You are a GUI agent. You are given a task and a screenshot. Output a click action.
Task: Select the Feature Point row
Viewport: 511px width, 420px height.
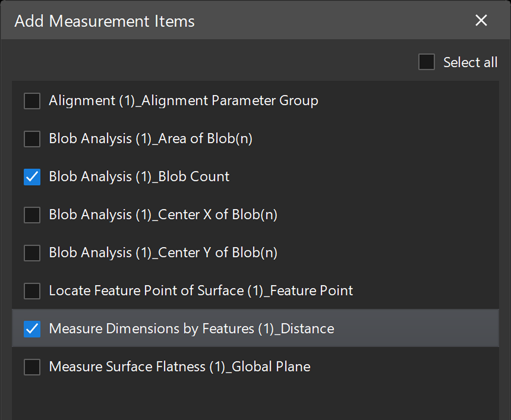[x=201, y=291]
